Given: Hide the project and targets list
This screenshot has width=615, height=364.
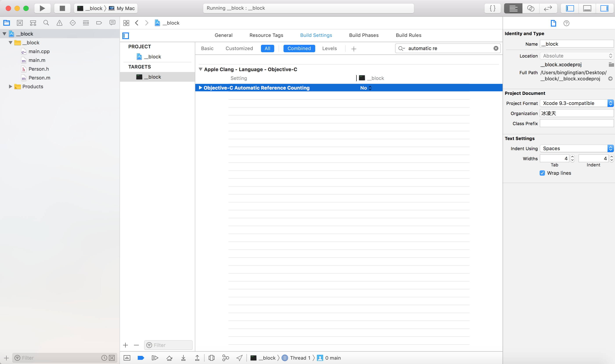Looking at the screenshot, I should [x=126, y=36].
